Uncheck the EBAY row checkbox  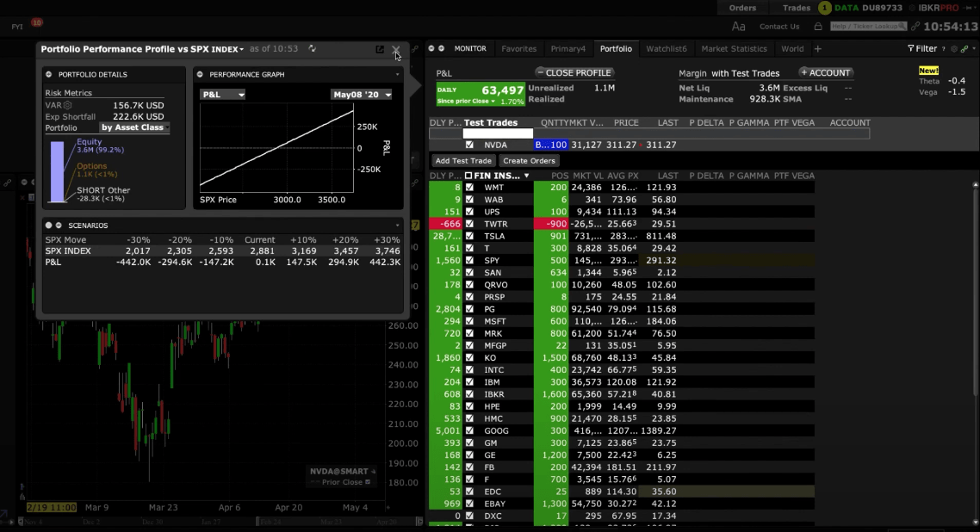pos(469,504)
